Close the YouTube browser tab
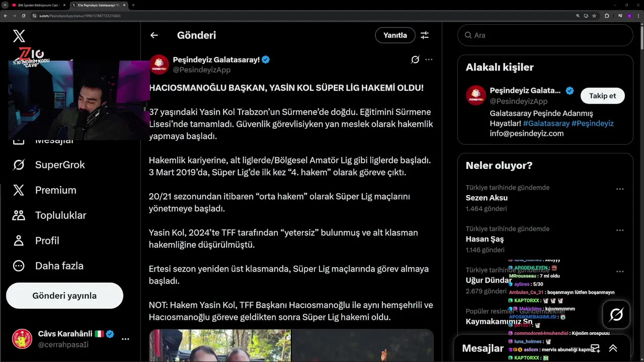The height and width of the screenshot is (362, 644). click(63, 5)
